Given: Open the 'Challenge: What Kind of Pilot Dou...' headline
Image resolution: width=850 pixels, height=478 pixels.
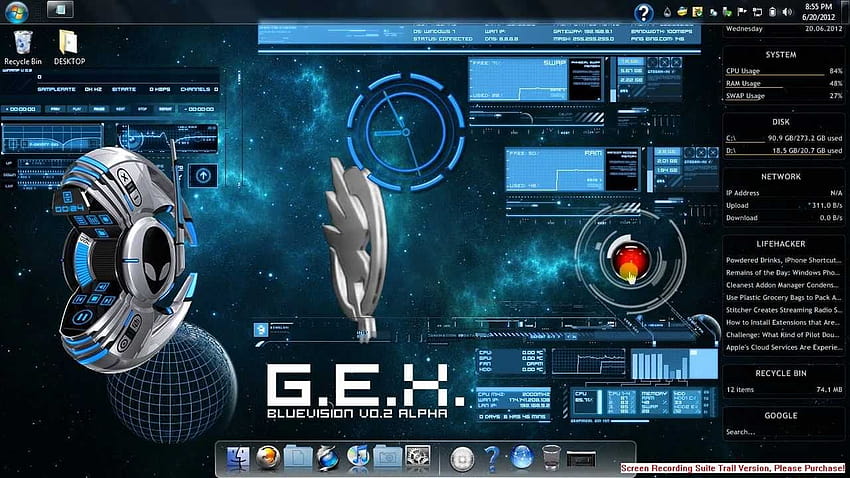Looking at the screenshot, I should 784,335.
